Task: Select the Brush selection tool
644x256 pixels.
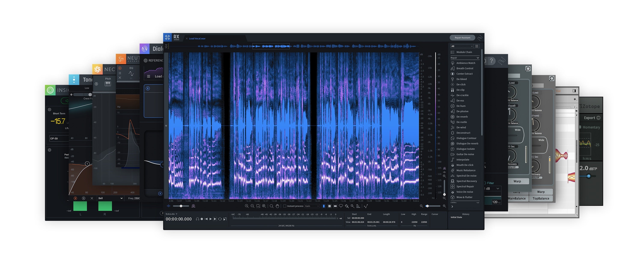Action: (347, 206)
